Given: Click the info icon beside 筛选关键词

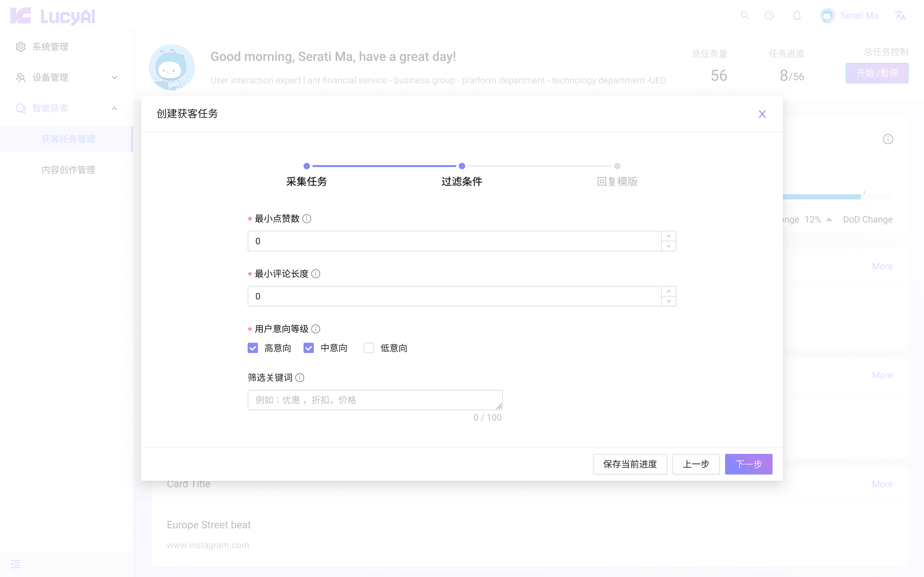Looking at the screenshot, I should coord(300,378).
